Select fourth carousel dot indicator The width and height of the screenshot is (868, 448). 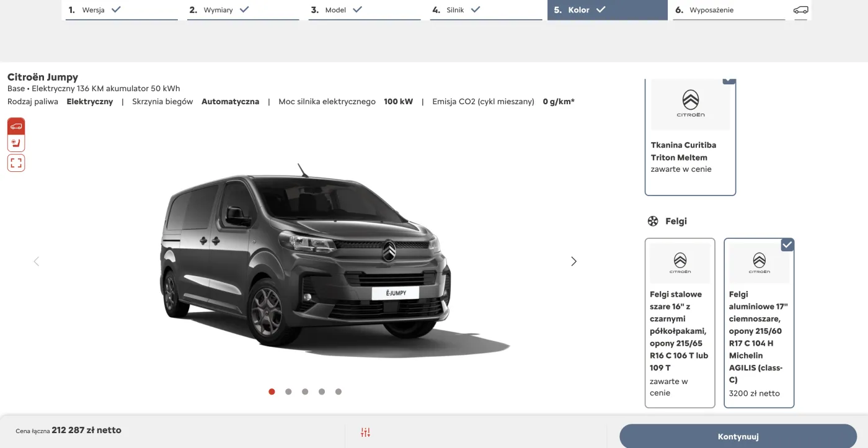[x=322, y=392]
